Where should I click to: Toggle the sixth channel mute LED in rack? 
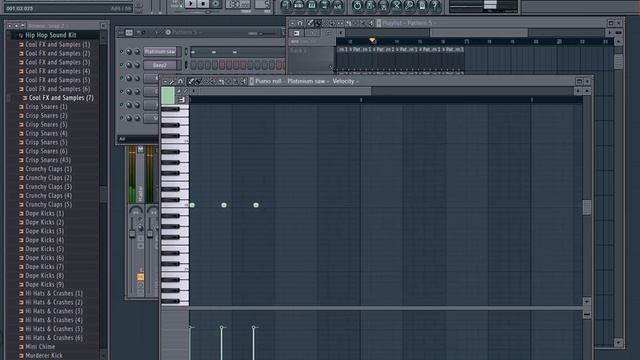pos(121,118)
